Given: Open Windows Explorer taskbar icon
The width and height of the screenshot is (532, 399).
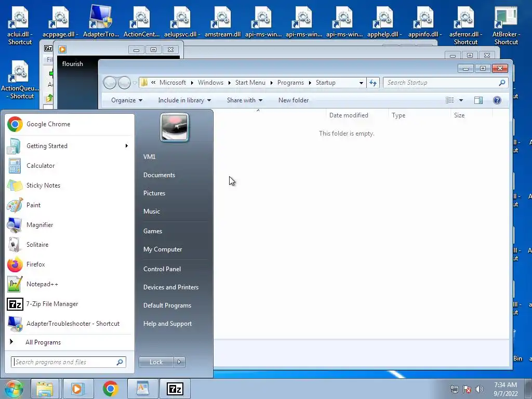Looking at the screenshot, I should coord(45,389).
